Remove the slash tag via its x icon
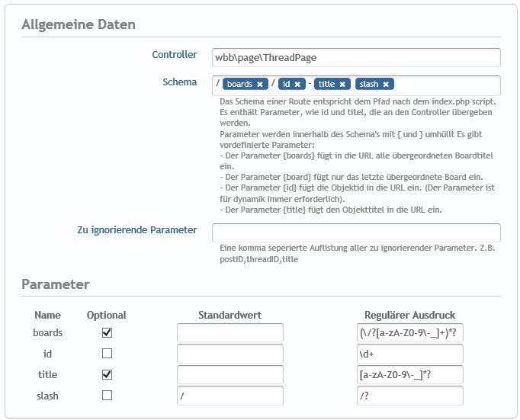520x420 pixels. [387, 85]
